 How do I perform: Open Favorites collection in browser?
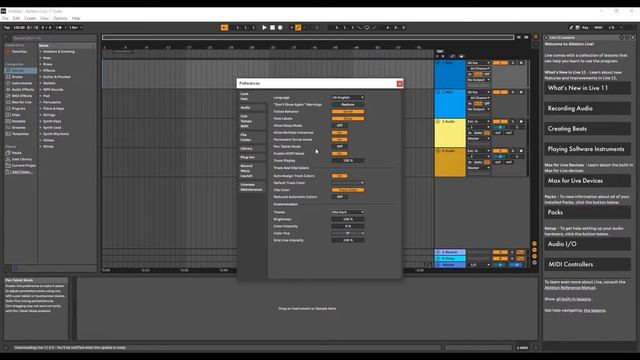[20, 52]
